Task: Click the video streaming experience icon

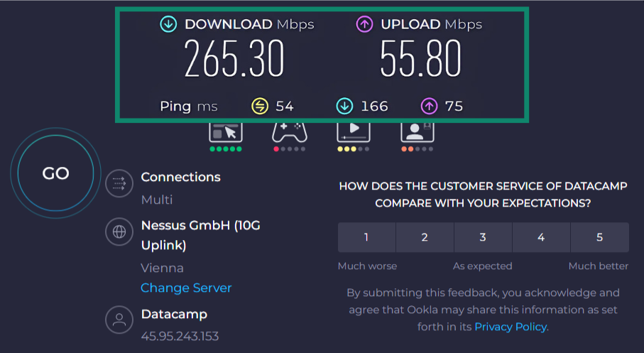Action: 353,131
